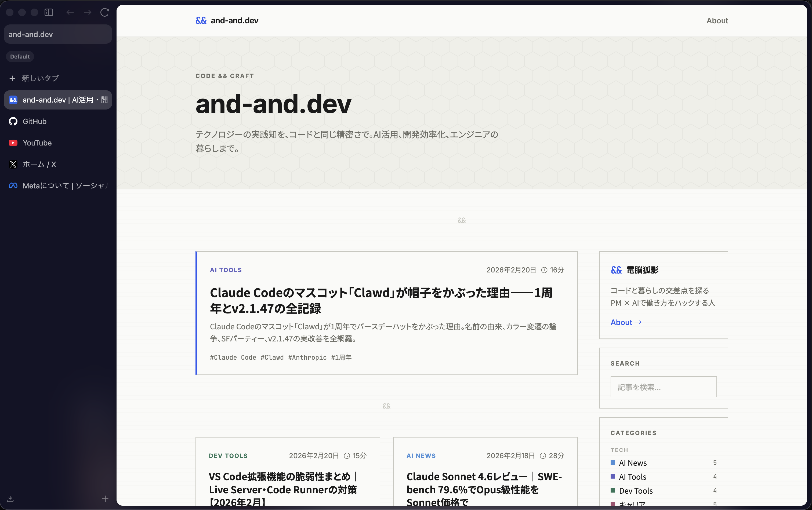This screenshot has height=510, width=812.
Task: Toggle the sidebar panel icon
Action: tap(49, 12)
